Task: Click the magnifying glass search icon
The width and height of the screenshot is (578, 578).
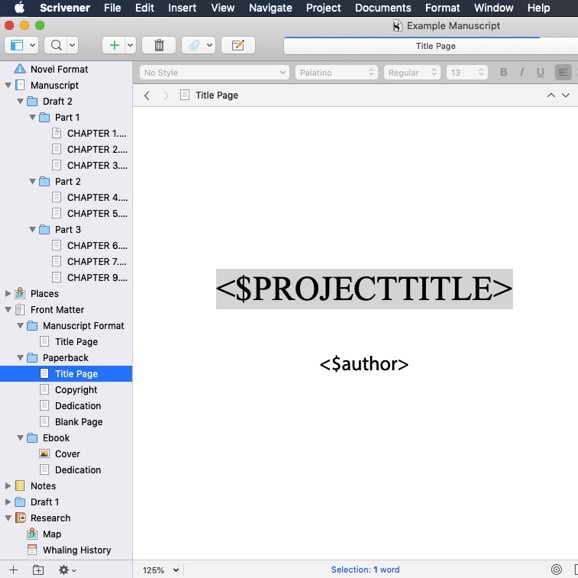Action: coord(56,45)
